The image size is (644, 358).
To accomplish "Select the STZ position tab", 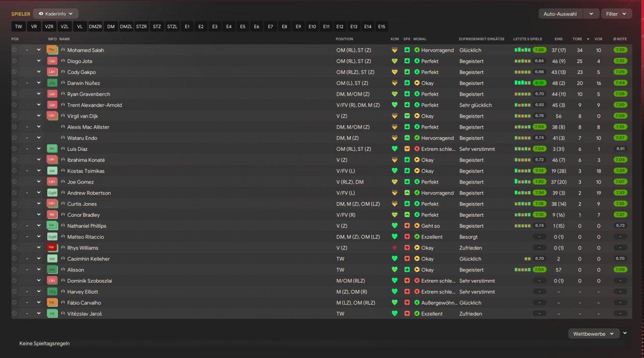I will (157, 27).
